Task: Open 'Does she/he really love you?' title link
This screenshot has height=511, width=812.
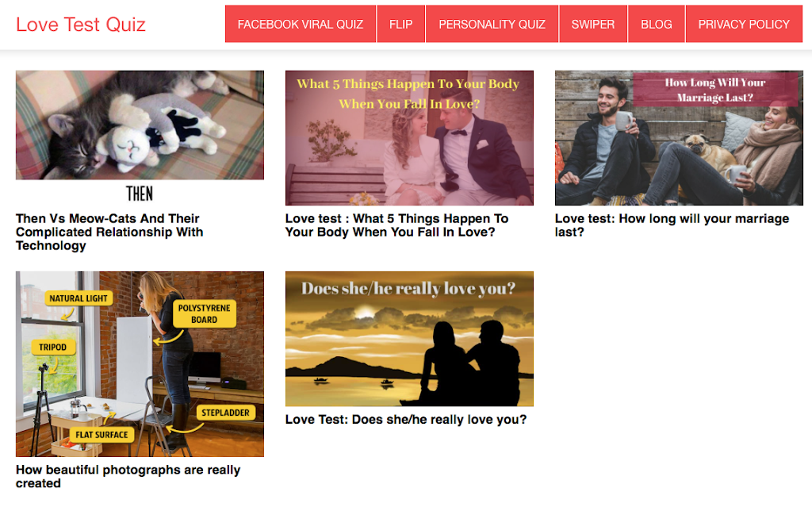Action: tap(405, 419)
